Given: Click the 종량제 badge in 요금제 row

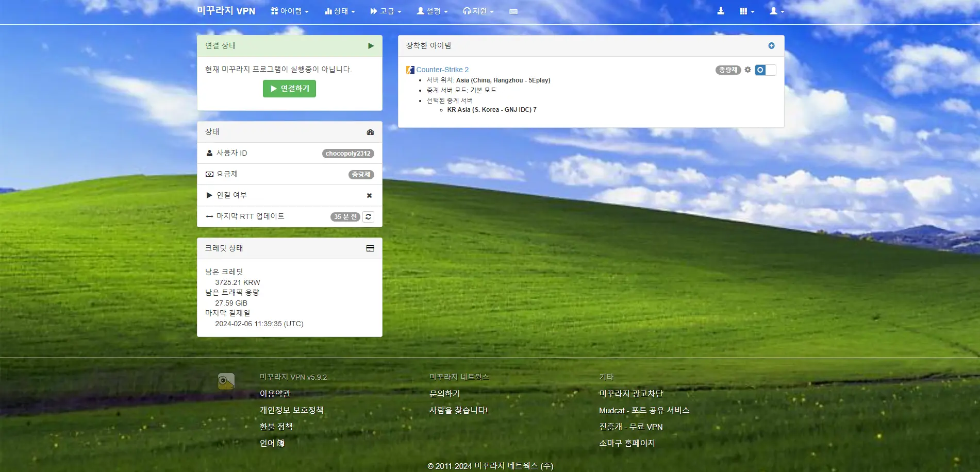Looking at the screenshot, I should click(361, 175).
